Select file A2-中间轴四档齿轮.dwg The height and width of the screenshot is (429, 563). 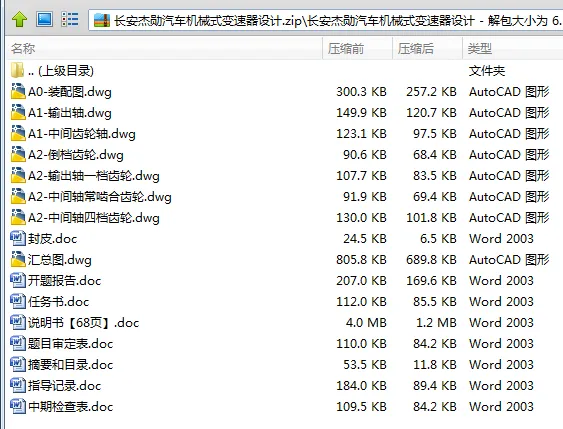pyautogui.click(x=94, y=218)
